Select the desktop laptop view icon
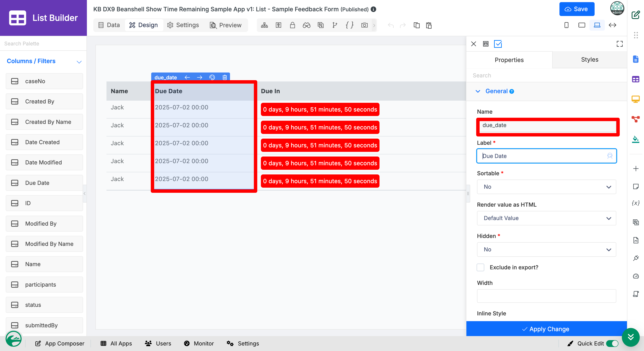Screen dimensions: 644x351 [x=597, y=25]
